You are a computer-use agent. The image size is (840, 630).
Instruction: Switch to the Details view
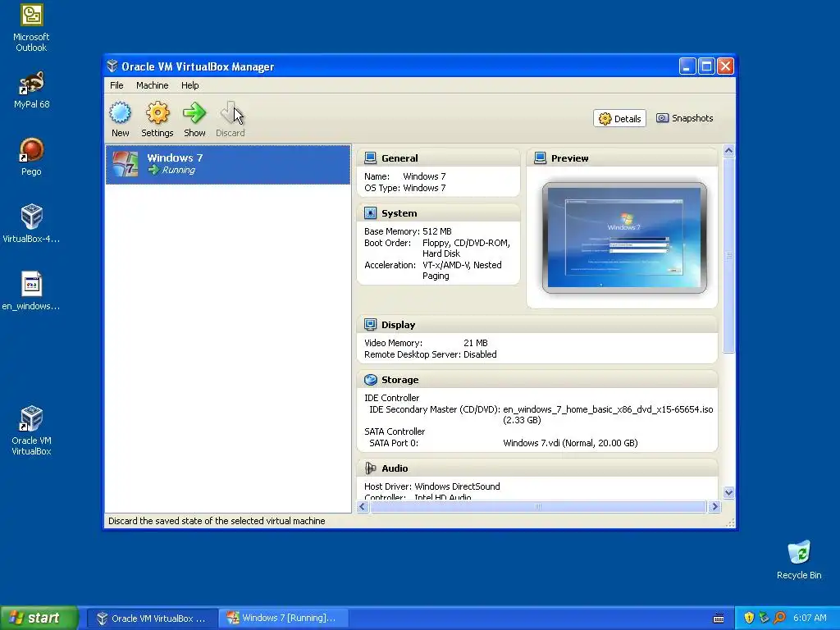coord(619,118)
